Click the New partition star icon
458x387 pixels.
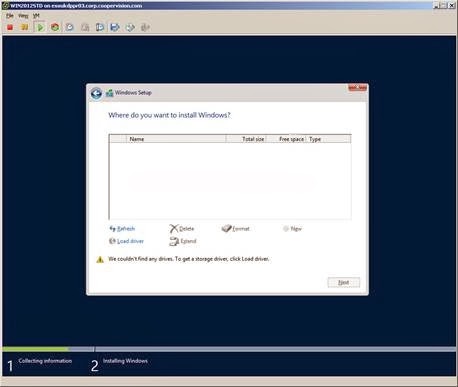click(x=286, y=229)
